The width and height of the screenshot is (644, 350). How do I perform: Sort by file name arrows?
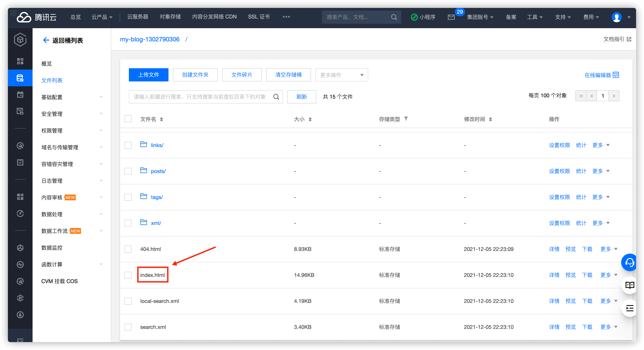[161, 119]
